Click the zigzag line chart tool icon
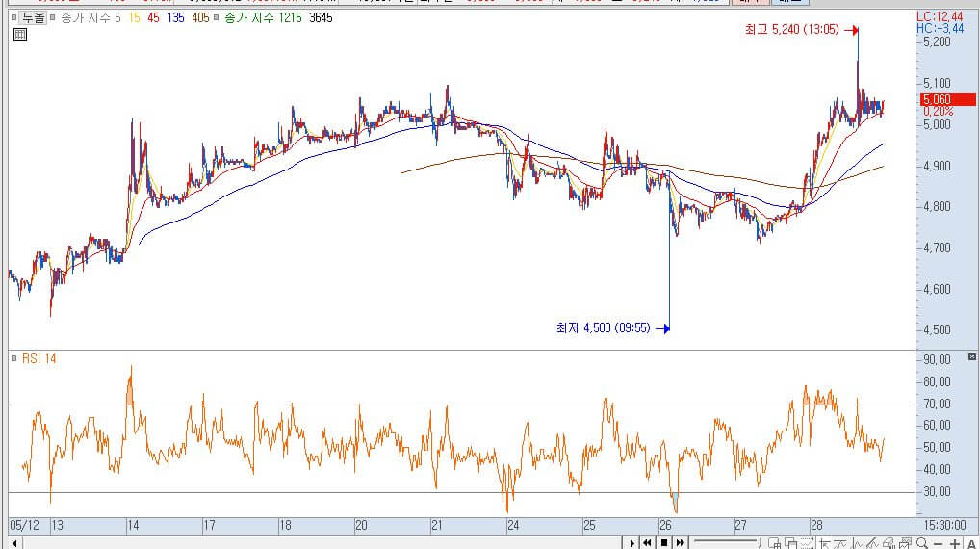This screenshot has height=549, width=980. 857,543
